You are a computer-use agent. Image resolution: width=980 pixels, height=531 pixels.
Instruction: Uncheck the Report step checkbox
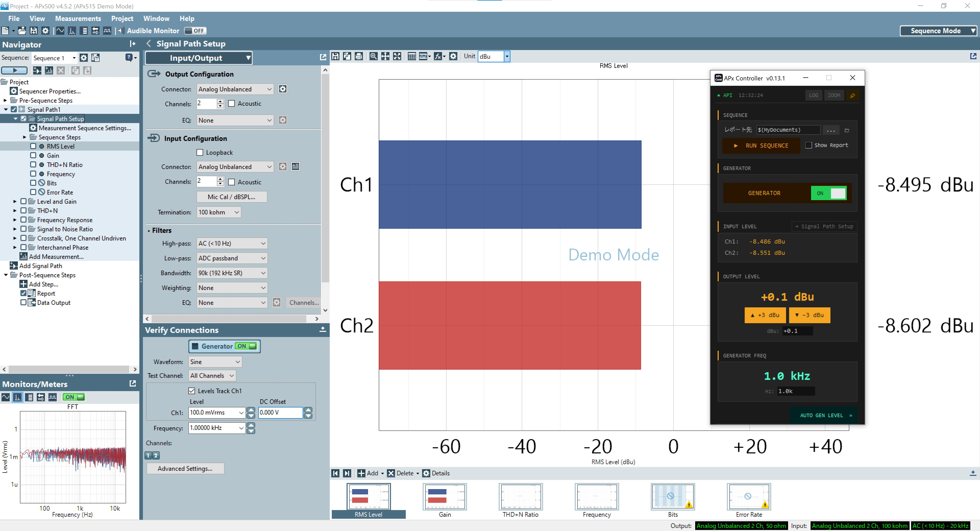(x=23, y=293)
